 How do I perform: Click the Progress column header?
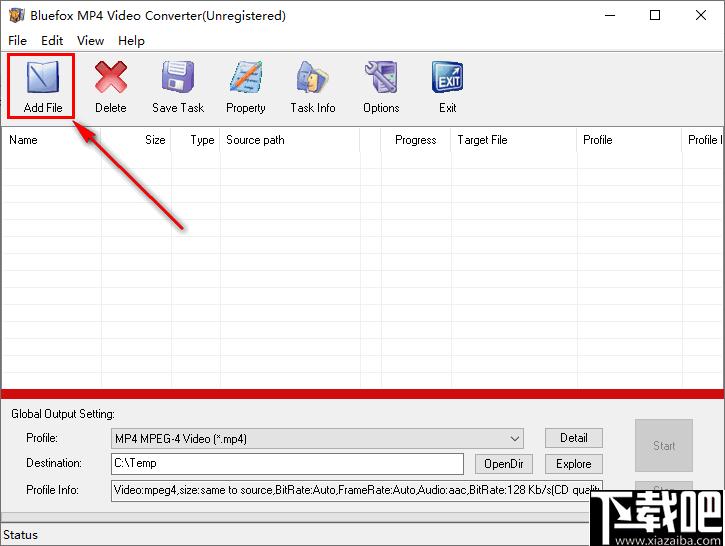tap(415, 140)
